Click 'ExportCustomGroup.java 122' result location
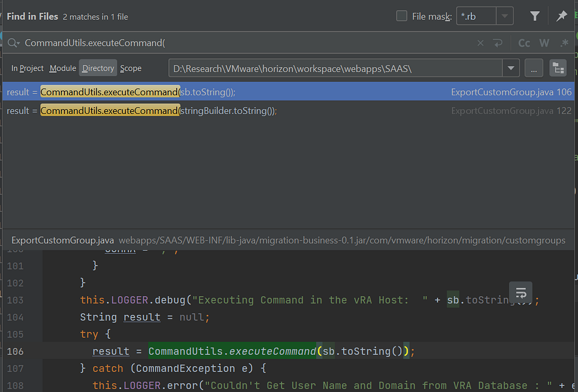This screenshot has height=392, width=578. pos(511,111)
